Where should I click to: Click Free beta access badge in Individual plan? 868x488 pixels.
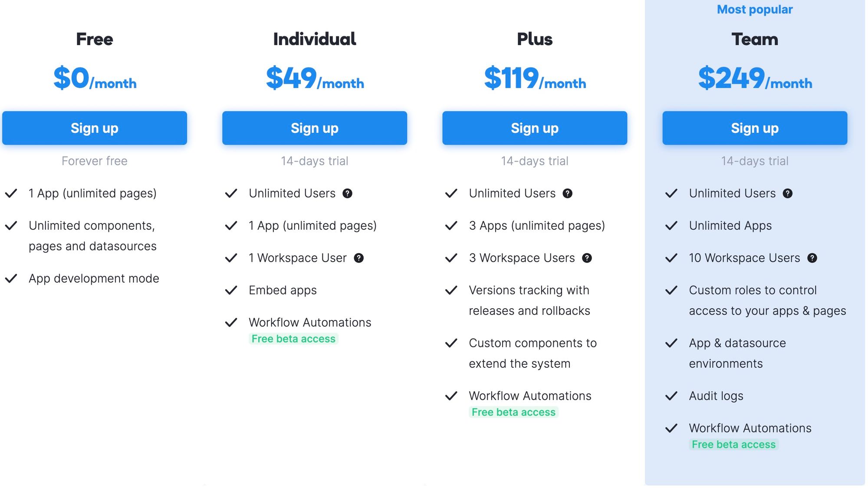tap(293, 339)
